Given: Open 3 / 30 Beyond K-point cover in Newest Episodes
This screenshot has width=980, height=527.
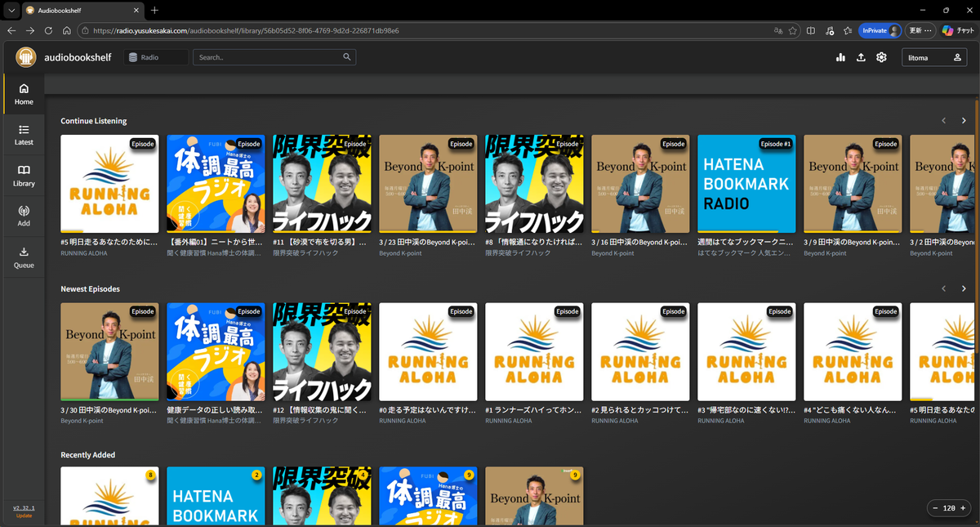Looking at the screenshot, I should (109, 352).
